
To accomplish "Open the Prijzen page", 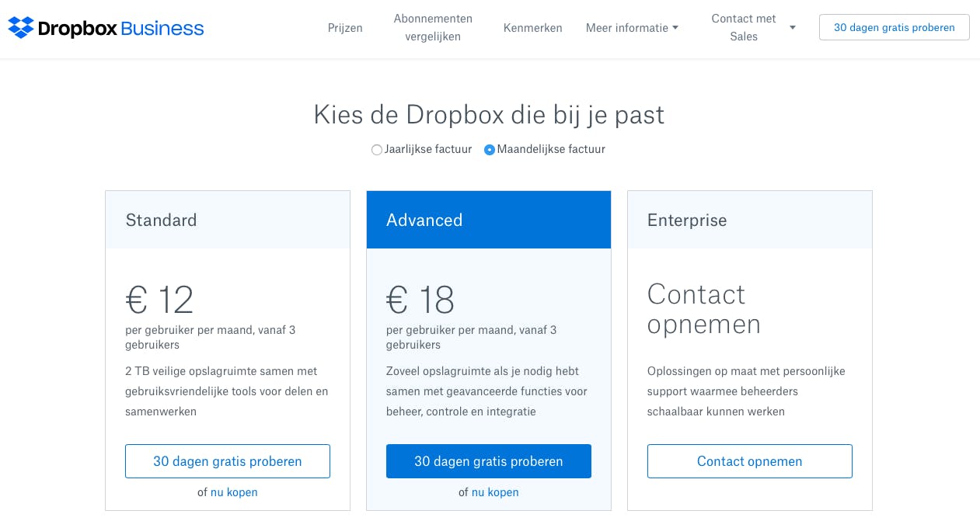I will [345, 28].
